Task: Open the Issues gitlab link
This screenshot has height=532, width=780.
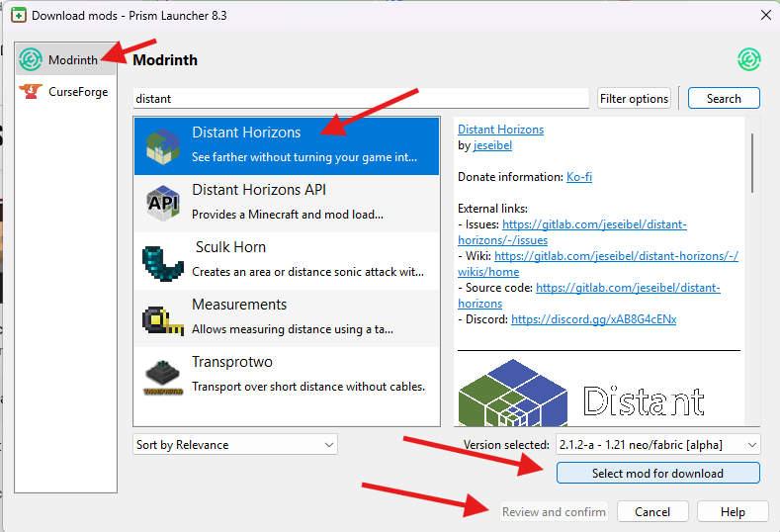Action: 594,224
